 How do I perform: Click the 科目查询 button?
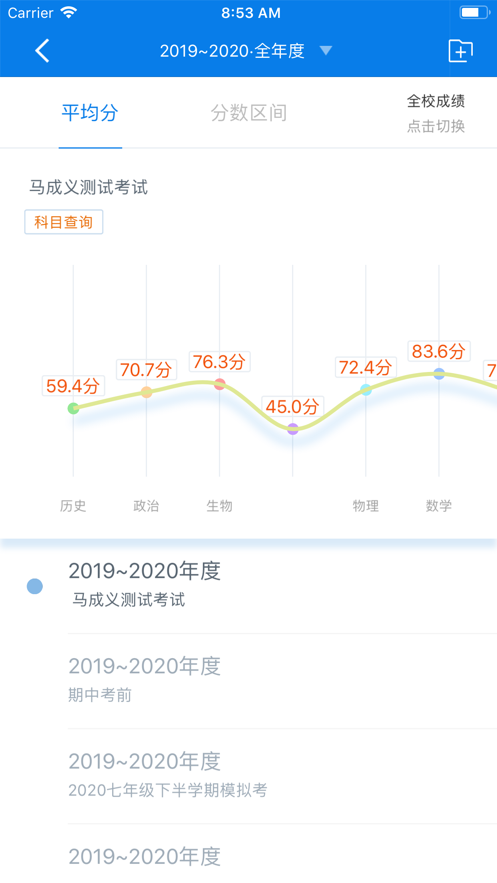pos(64,222)
